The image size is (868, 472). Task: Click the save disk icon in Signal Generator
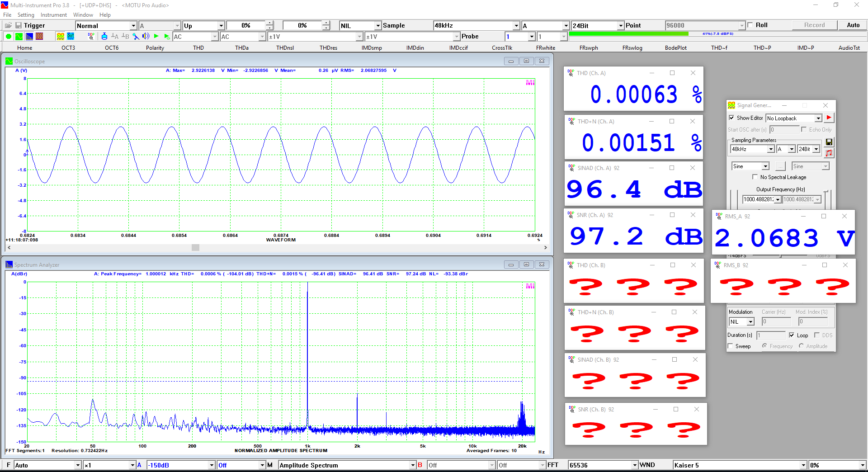pos(829,142)
